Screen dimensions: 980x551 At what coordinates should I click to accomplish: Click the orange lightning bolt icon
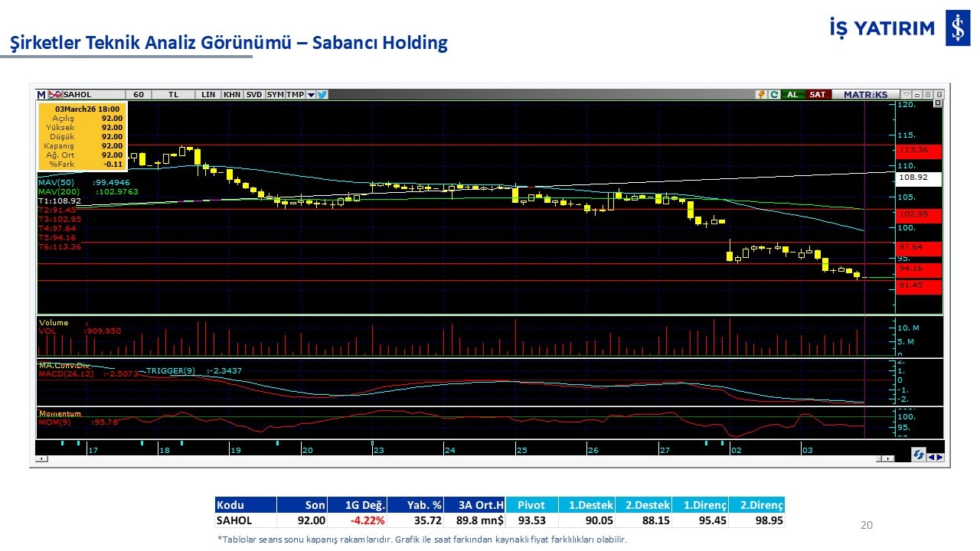(x=762, y=95)
